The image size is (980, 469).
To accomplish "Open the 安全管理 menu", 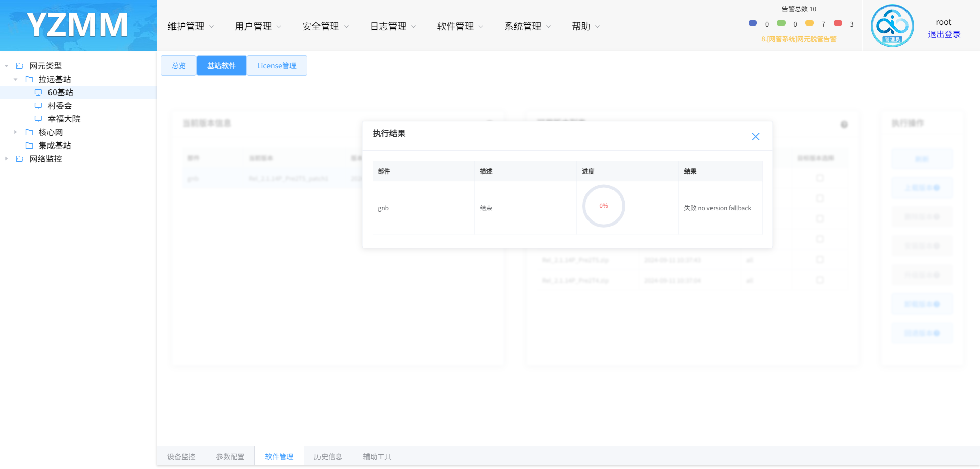I will click(326, 26).
